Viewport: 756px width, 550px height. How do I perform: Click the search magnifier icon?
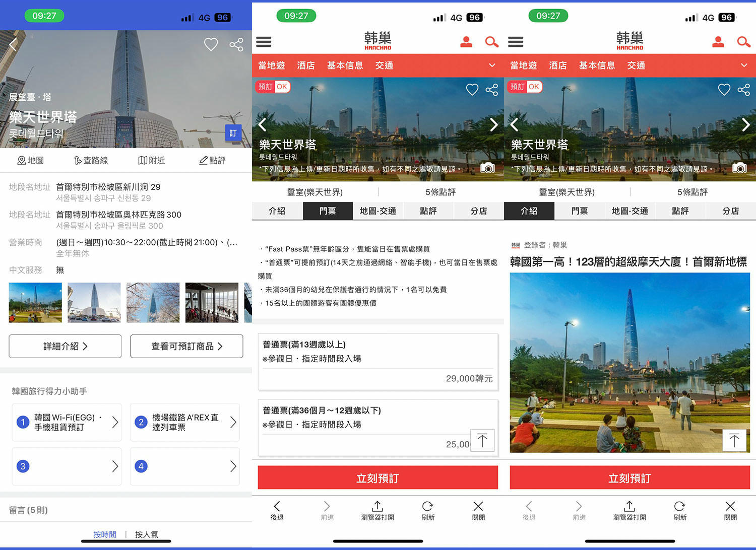[491, 42]
